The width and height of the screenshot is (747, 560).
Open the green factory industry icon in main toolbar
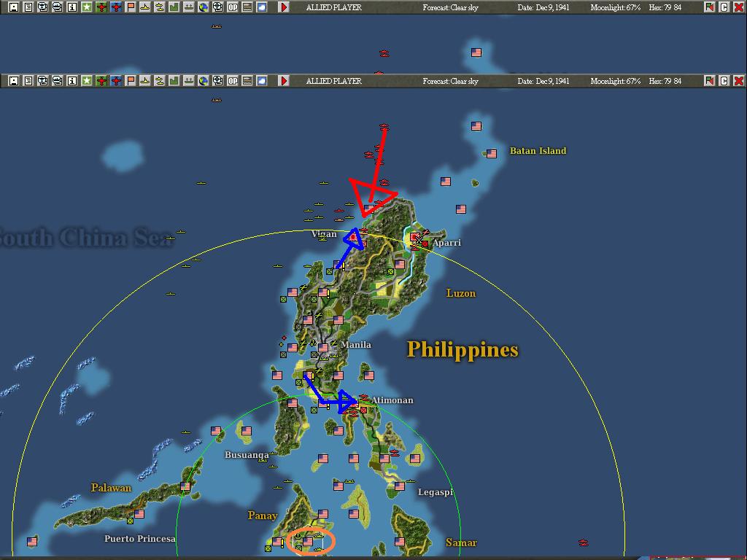174,81
